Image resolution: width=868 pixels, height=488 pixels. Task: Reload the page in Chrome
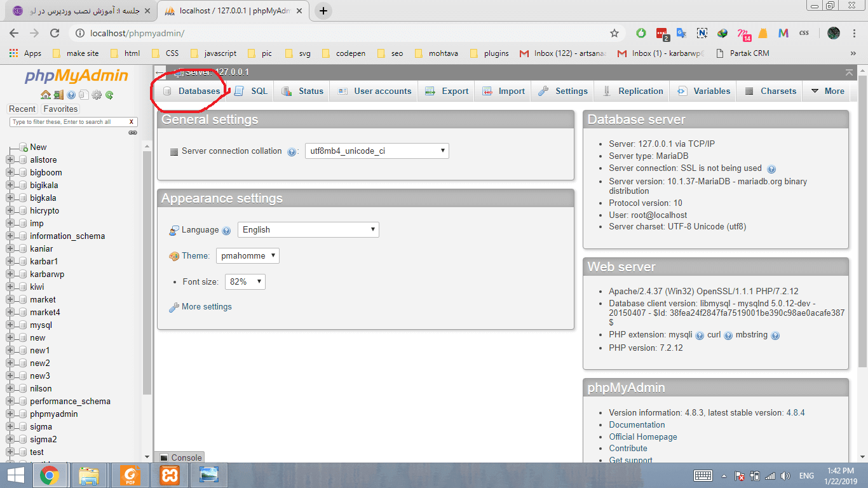pyautogui.click(x=55, y=33)
